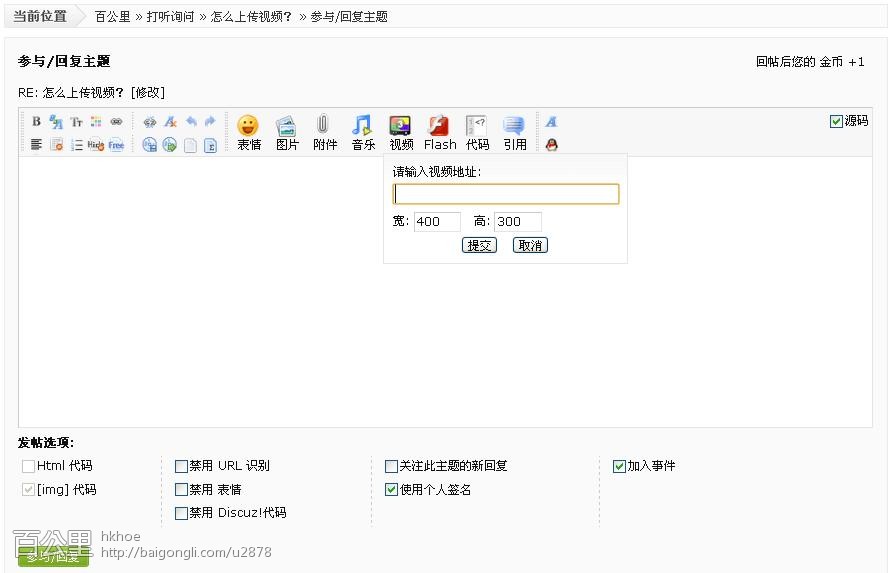Screen dimensions: 892x573
Task: Open the 表情 emoticon picker
Action: pos(249,133)
